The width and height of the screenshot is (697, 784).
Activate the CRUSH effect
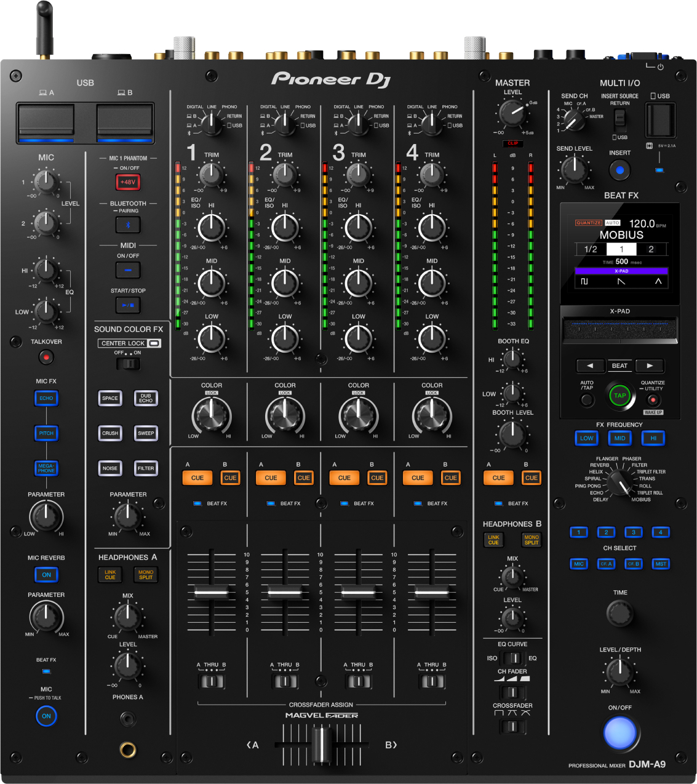coord(110,433)
